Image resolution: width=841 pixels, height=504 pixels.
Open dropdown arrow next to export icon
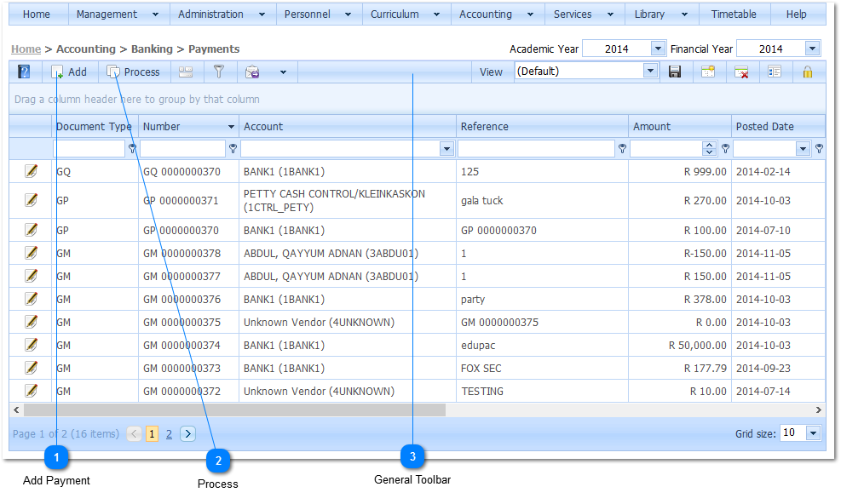pyautogui.click(x=283, y=72)
